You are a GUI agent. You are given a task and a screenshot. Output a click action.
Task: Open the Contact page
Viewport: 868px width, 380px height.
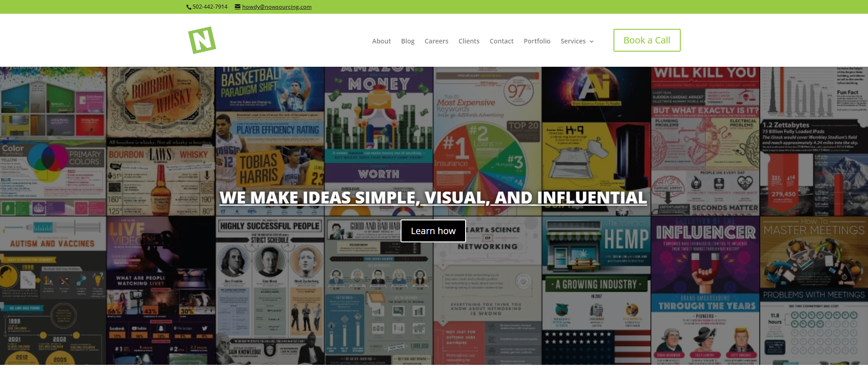tap(501, 41)
